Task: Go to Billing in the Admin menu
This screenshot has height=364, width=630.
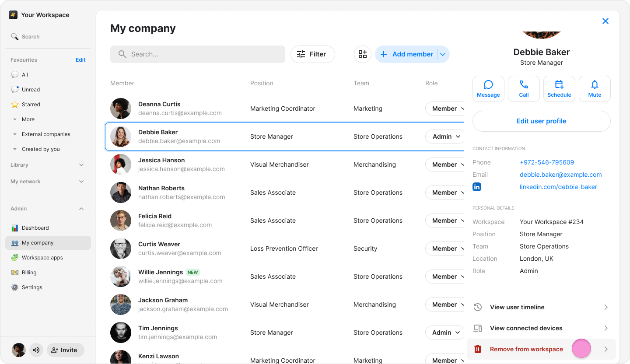Action: point(29,273)
